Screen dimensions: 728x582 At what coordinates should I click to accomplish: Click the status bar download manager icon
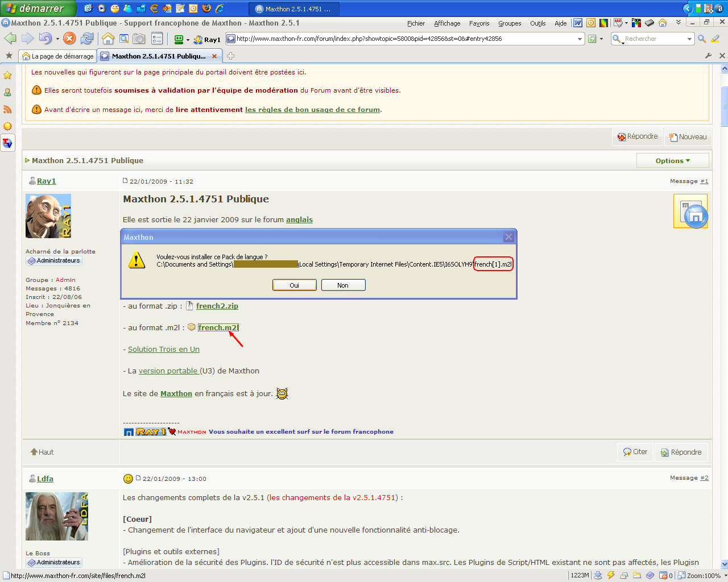pyautogui.click(x=598, y=575)
